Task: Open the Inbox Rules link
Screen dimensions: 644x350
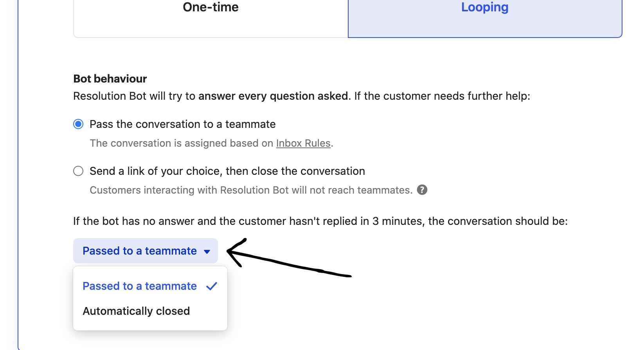Action: click(303, 144)
